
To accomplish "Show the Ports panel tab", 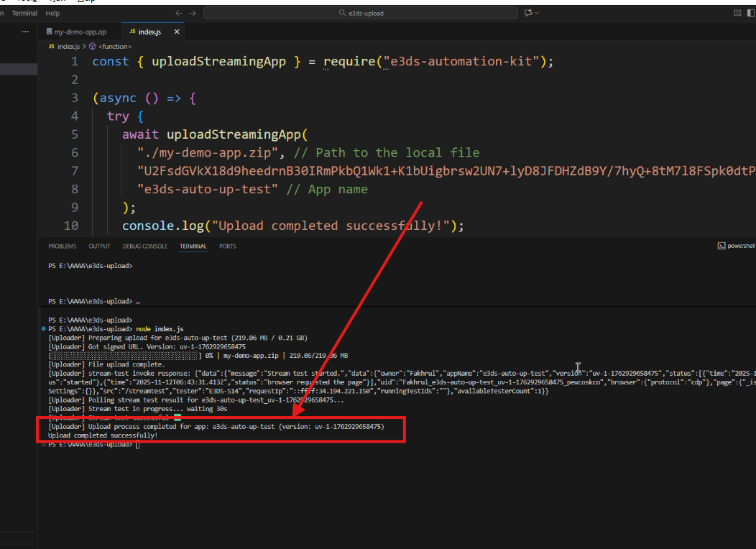I will click(x=227, y=246).
